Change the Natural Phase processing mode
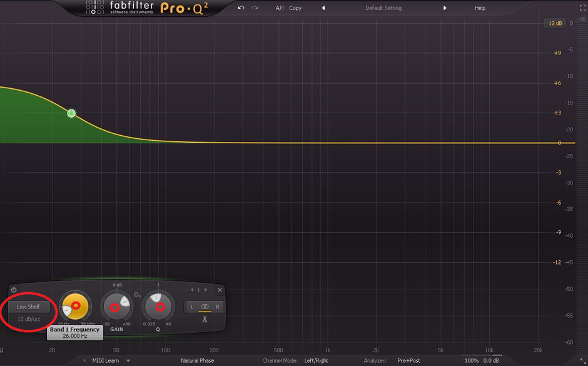The image size is (588, 366). [197, 361]
